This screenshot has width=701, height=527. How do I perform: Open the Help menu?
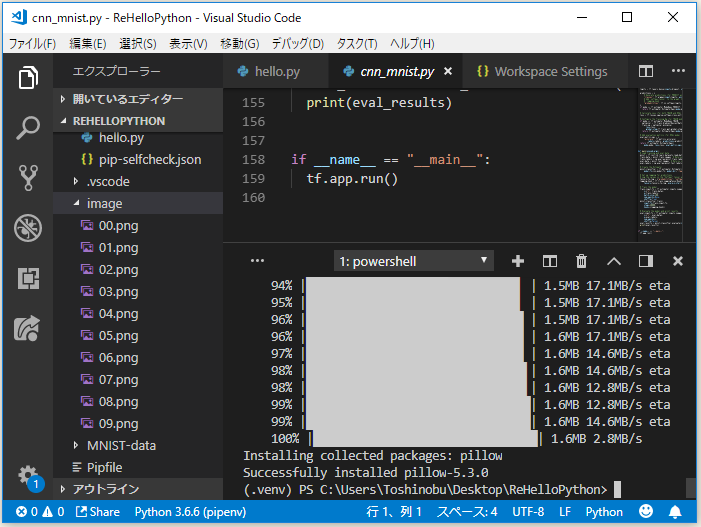412,43
